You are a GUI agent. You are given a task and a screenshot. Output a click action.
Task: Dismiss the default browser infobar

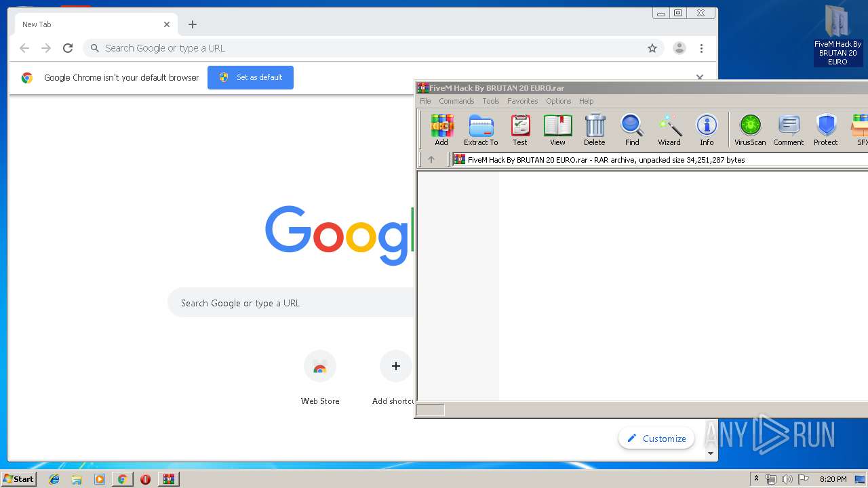point(700,77)
